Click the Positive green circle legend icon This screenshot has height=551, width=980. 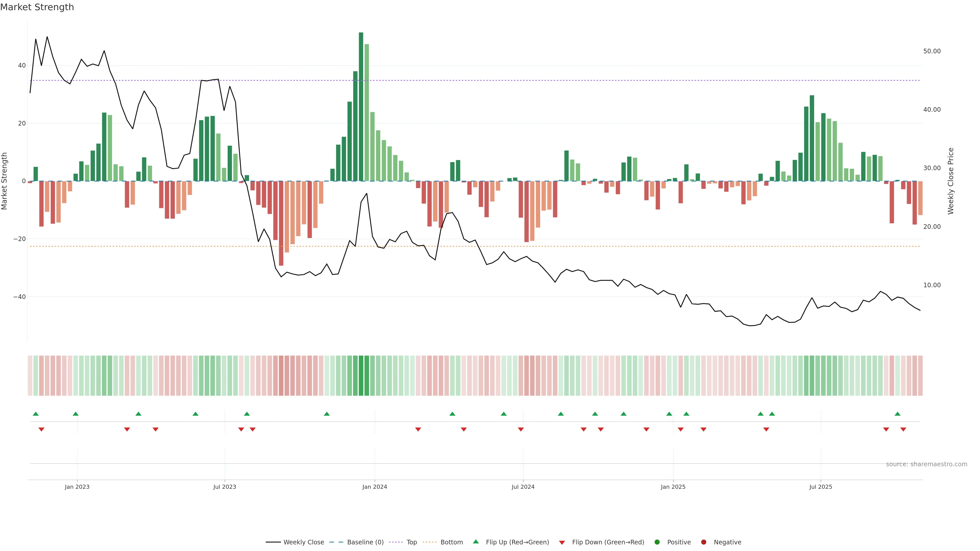[657, 542]
